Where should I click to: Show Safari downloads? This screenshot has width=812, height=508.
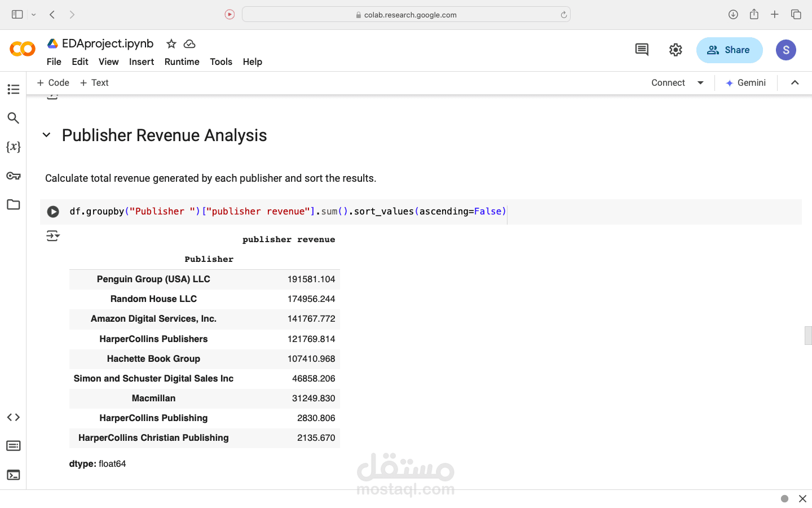click(x=733, y=15)
